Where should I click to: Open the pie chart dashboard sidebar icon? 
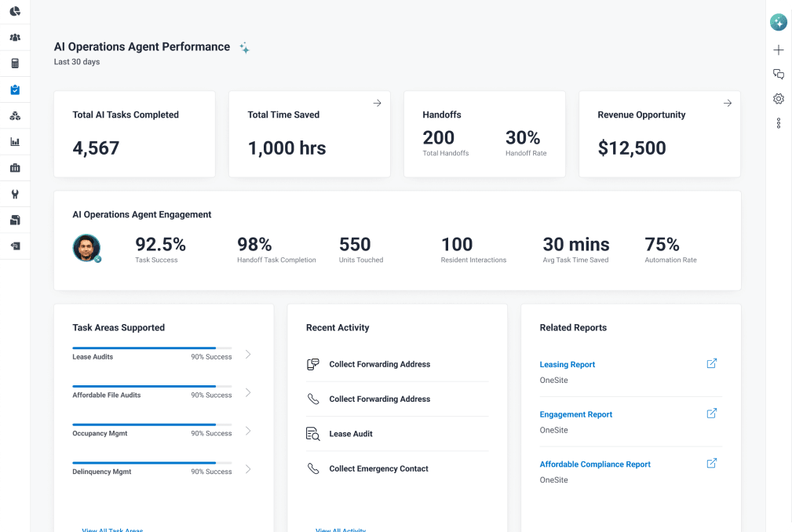pyautogui.click(x=15, y=11)
